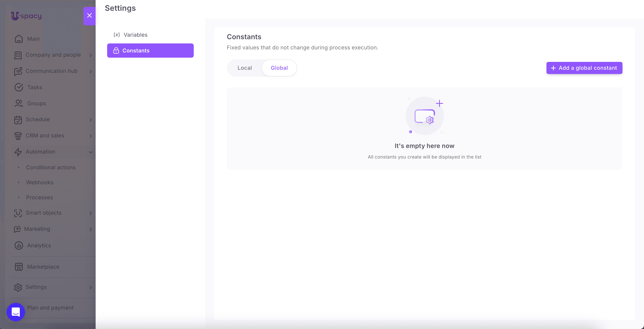Expand the Communication hub submenu
Screen dimensions: 644x329
point(91,71)
